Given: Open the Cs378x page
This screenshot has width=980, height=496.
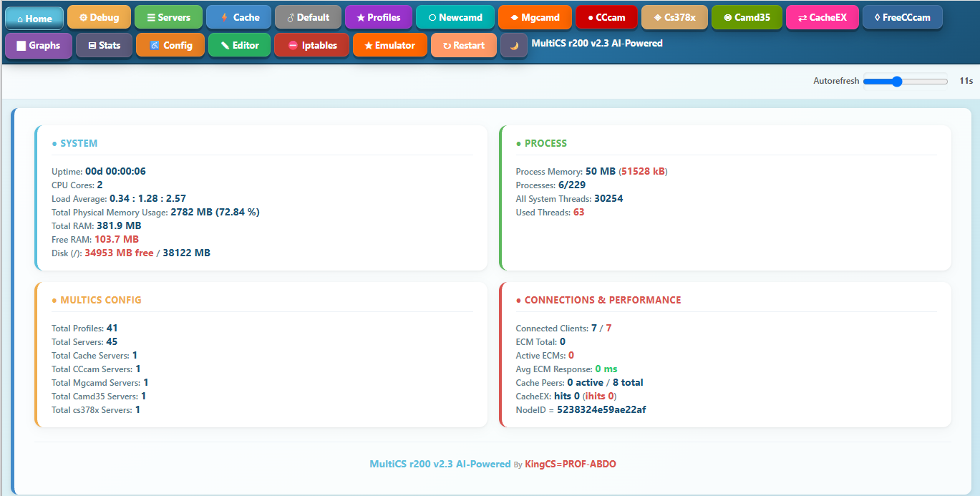Looking at the screenshot, I should (674, 17).
